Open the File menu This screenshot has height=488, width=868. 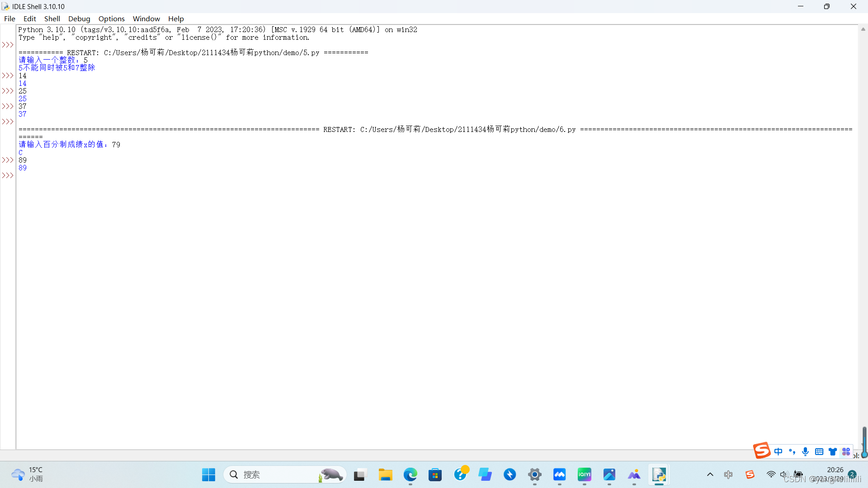click(x=9, y=19)
